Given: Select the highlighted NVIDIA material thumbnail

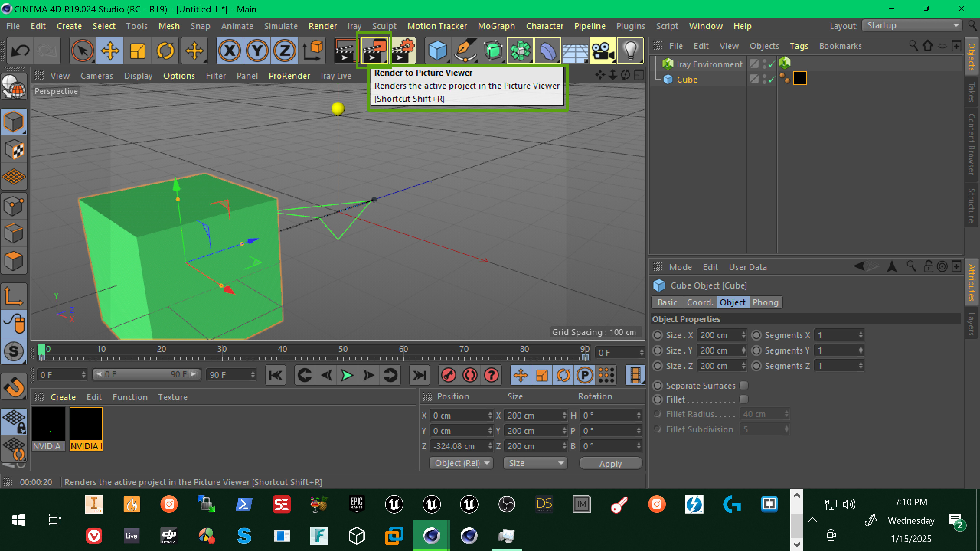Looking at the screenshot, I should (86, 429).
